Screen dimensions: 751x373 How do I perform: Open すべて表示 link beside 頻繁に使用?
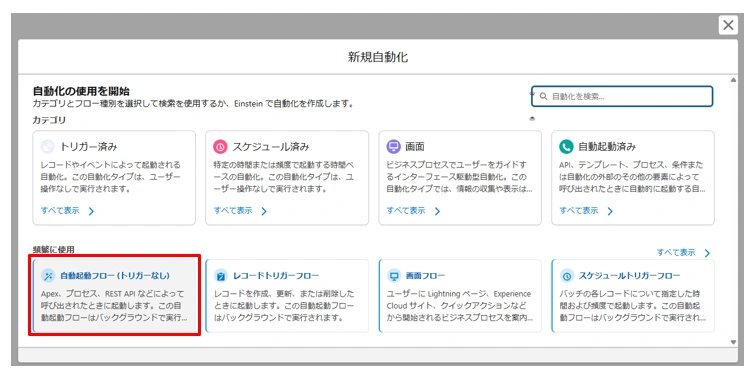tap(676, 252)
